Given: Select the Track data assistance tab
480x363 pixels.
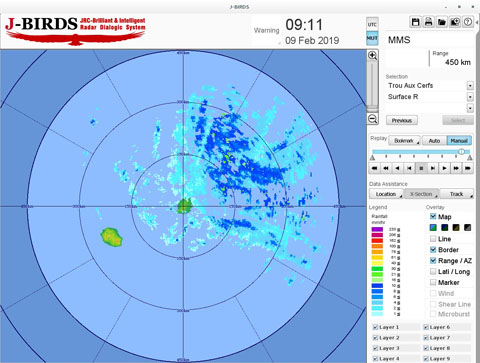Looking at the screenshot, I should [x=457, y=194].
